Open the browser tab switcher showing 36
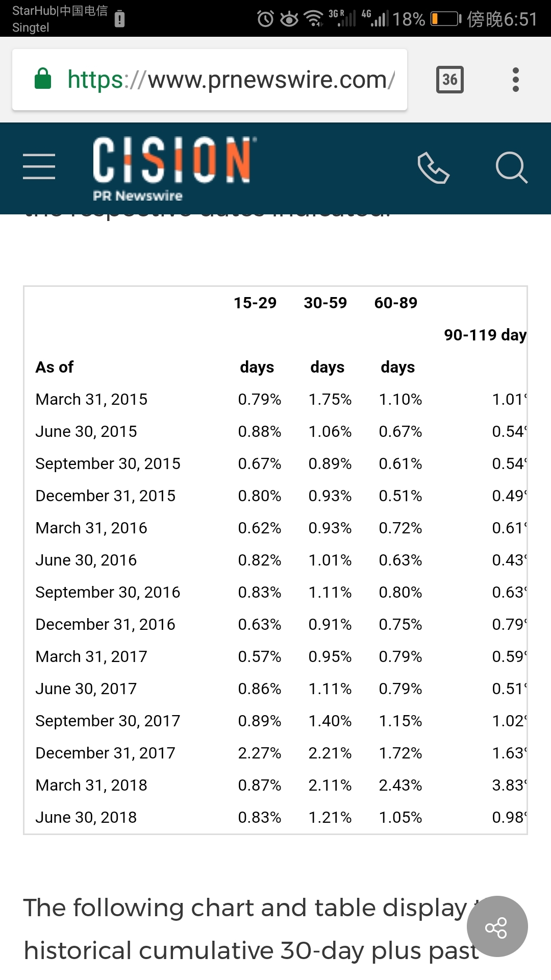This screenshot has width=551, height=980. 450,80
